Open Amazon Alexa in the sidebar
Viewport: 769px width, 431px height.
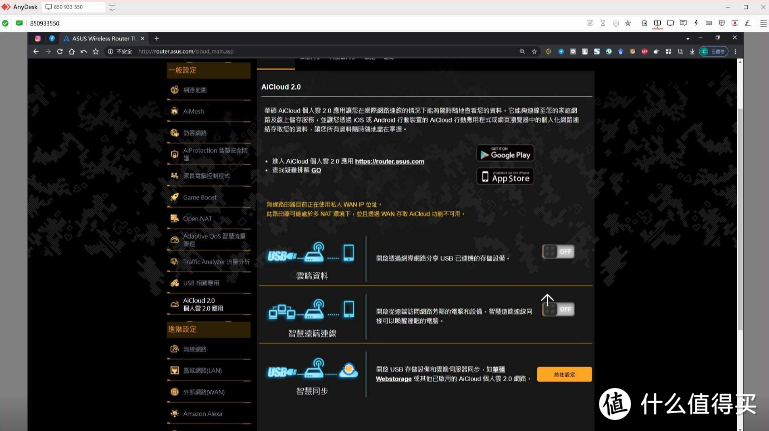click(208, 414)
